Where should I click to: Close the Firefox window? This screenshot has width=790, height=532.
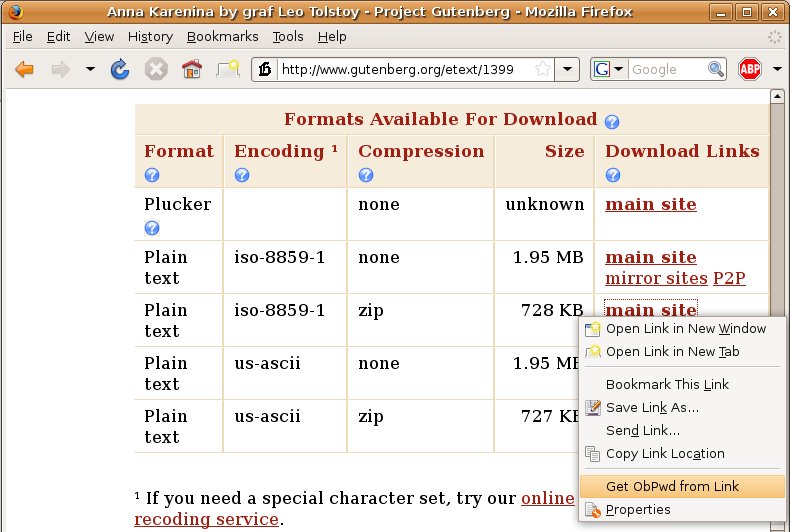click(773, 12)
